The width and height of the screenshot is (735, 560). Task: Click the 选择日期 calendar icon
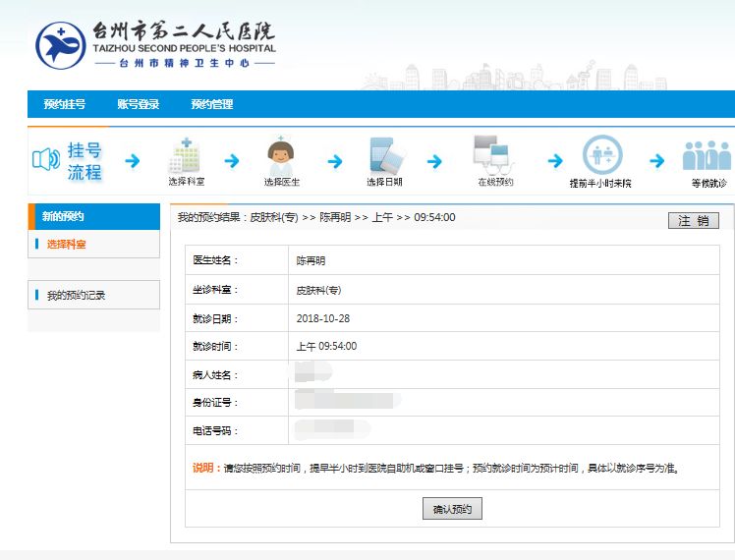(386, 155)
